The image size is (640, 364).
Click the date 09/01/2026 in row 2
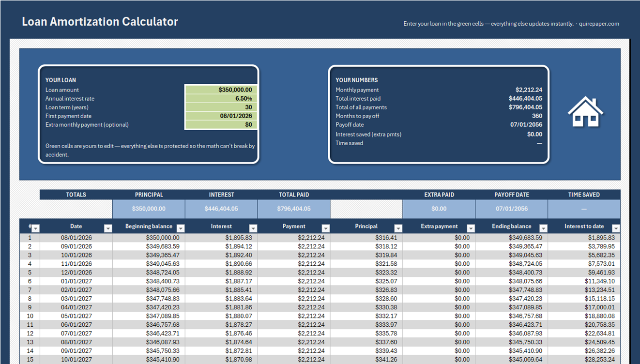76,246
